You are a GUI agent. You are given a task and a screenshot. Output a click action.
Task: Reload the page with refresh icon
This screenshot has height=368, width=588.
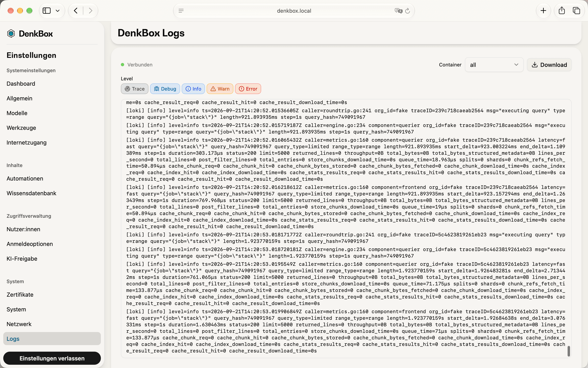pos(408,11)
